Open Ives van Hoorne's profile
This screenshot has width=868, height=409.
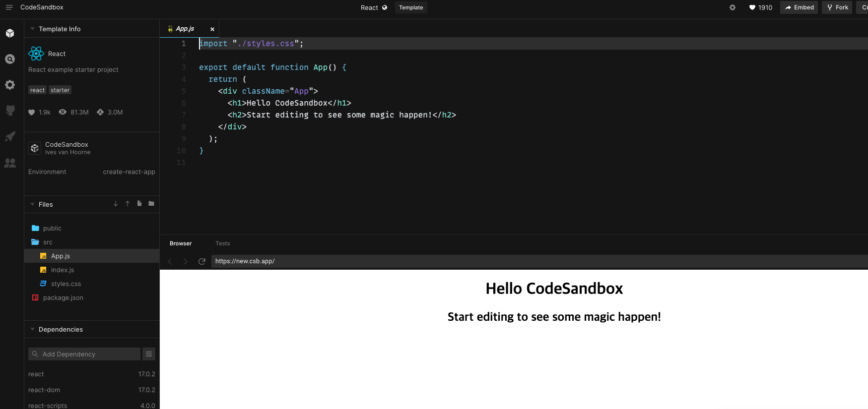68,152
